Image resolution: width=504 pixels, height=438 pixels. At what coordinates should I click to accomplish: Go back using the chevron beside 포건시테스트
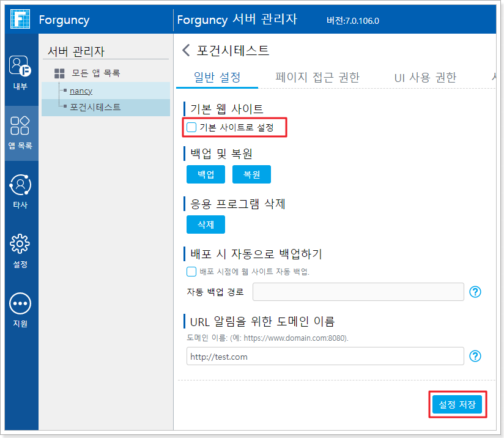point(186,50)
